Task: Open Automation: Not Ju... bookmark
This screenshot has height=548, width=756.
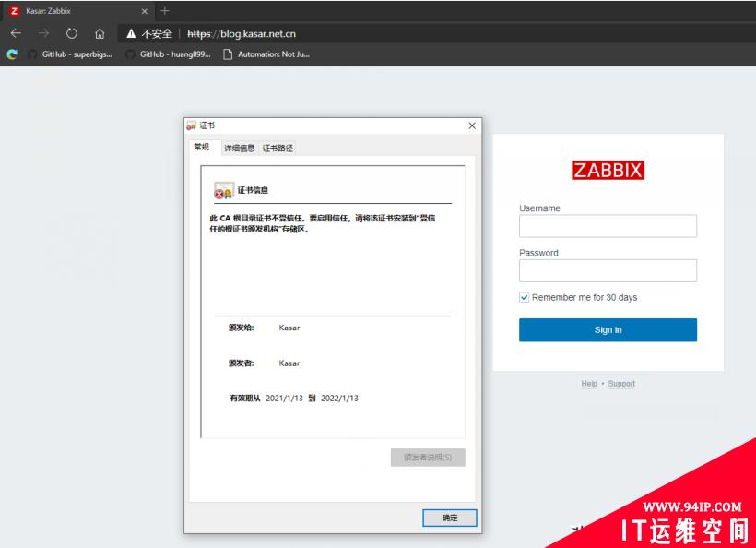Action: pos(266,54)
